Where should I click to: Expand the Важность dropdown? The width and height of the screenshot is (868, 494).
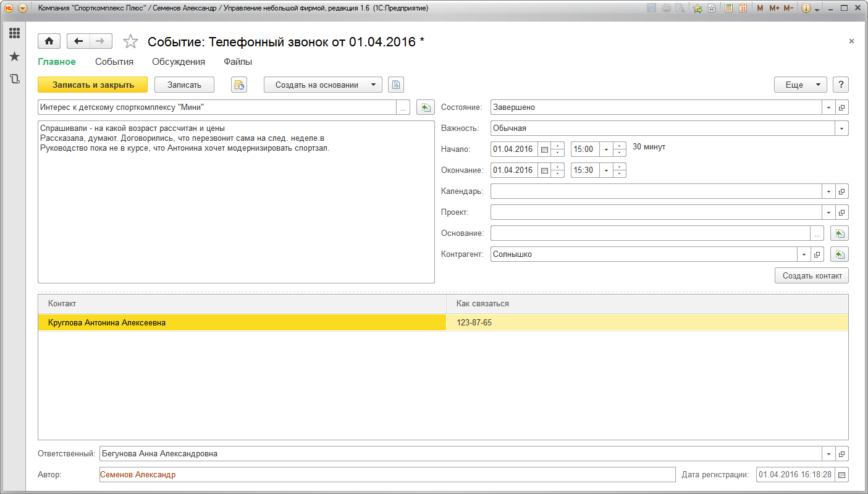841,128
